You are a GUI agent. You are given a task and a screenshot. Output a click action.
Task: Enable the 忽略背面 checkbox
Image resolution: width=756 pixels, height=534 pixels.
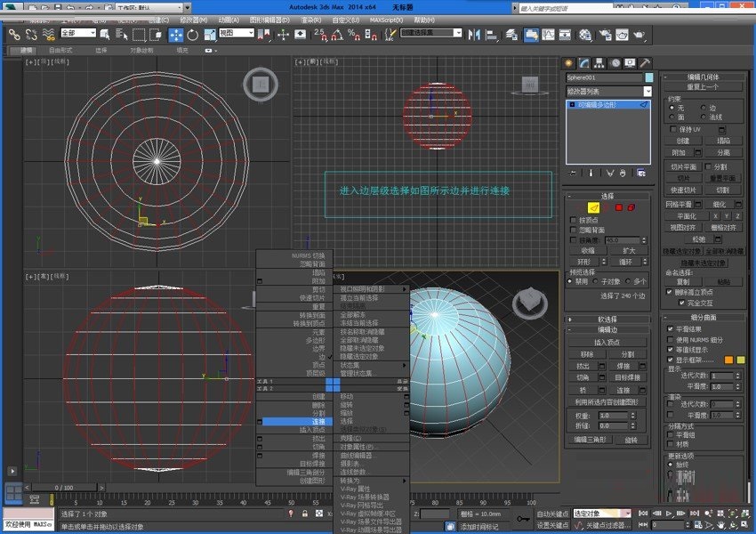574,231
